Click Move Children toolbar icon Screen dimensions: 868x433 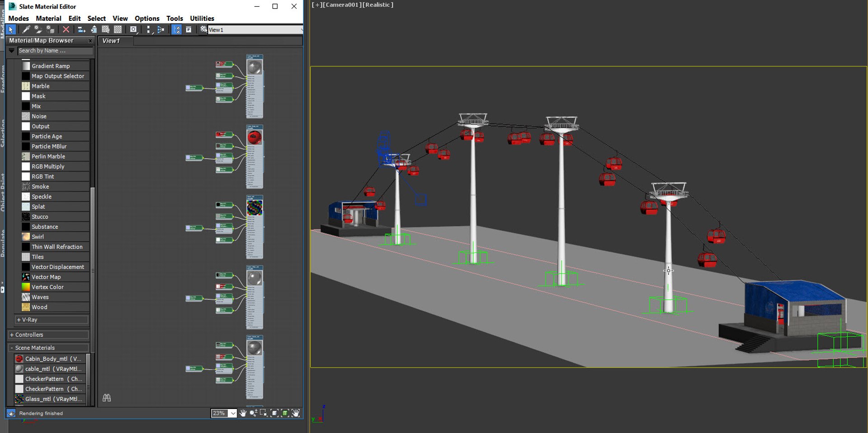click(82, 29)
